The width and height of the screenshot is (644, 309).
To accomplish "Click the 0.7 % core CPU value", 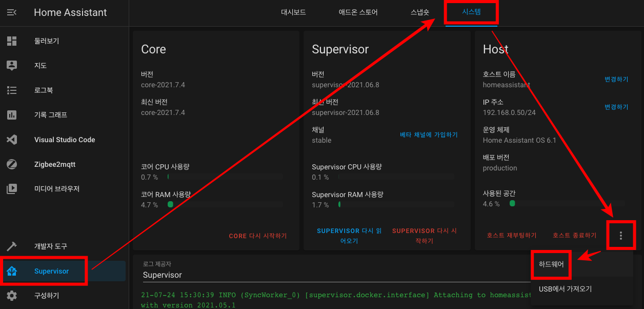I will coord(149,177).
